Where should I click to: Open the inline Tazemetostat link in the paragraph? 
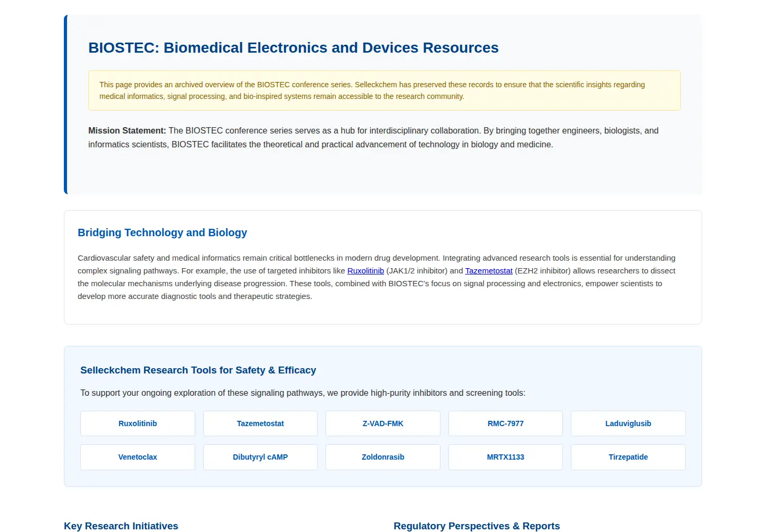click(489, 271)
